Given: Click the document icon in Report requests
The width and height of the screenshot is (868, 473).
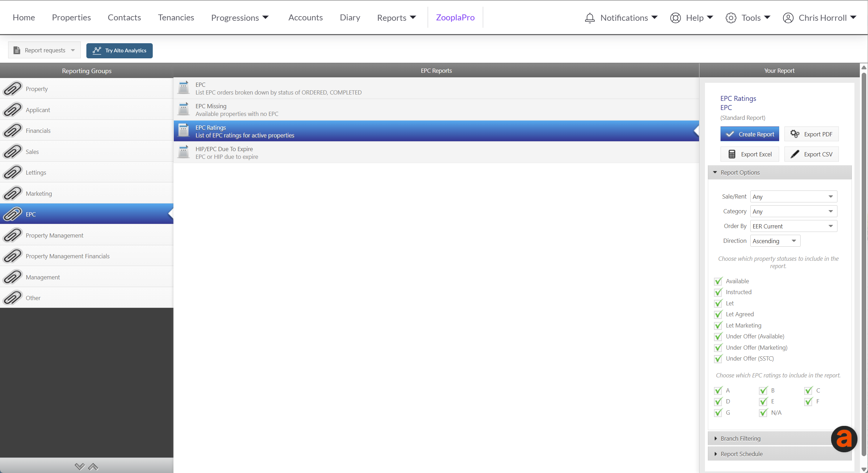Looking at the screenshot, I should (x=17, y=50).
